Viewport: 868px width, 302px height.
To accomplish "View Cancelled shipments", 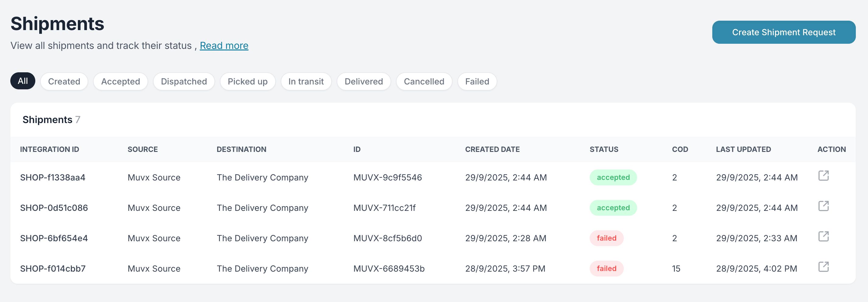I will pos(424,81).
